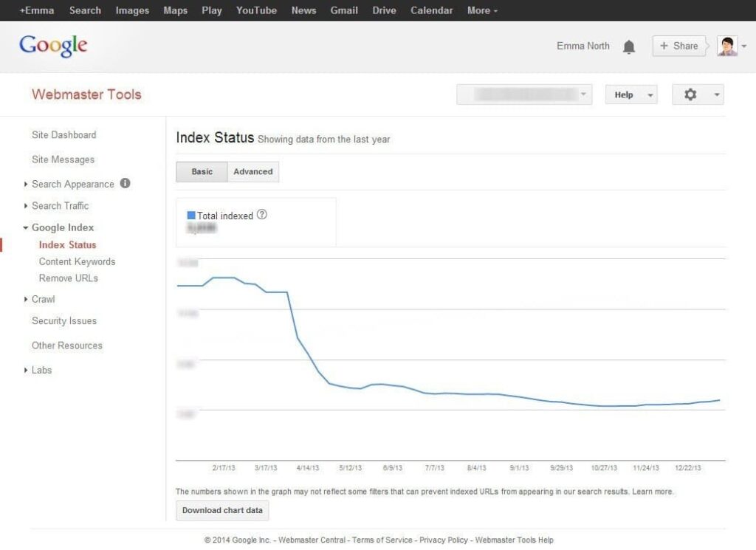Click the Learn more link
The image size is (756, 550).
[653, 492]
